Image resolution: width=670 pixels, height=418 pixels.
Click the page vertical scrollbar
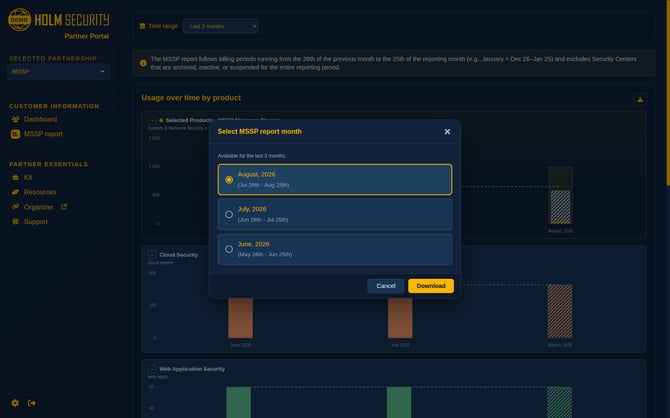click(668, 92)
